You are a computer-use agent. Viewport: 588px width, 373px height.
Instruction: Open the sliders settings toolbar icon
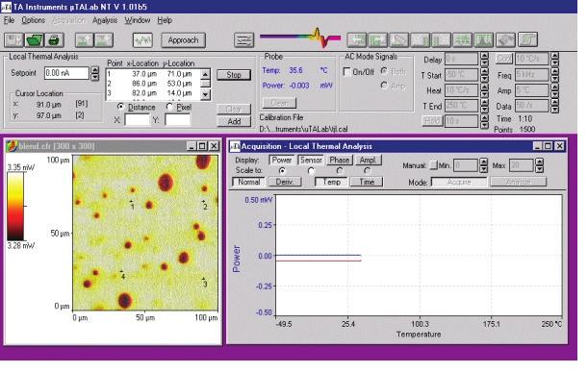[243, 40]
